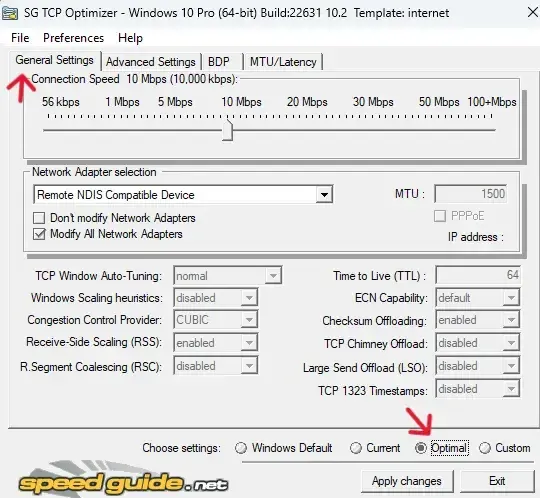The image size is (540, 498).
Task: Expand TCP 1323 Timestamps dropdown
Action: [511, 389]
